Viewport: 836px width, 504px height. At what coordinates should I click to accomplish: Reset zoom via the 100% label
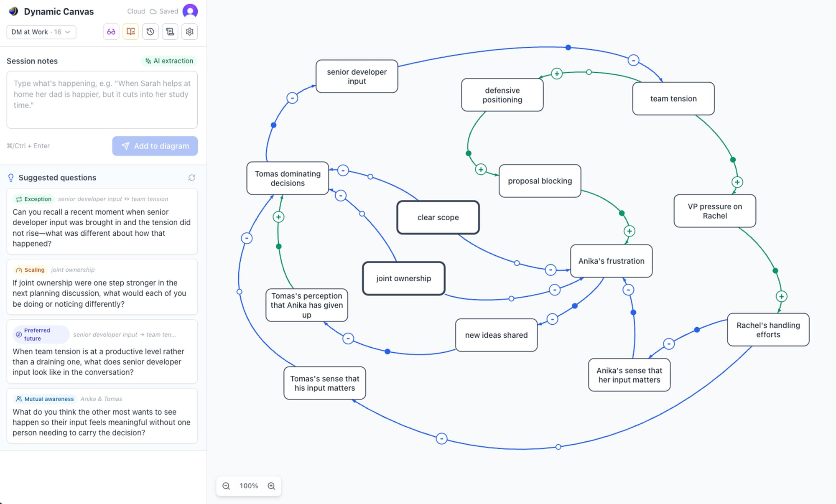(249, 486)
